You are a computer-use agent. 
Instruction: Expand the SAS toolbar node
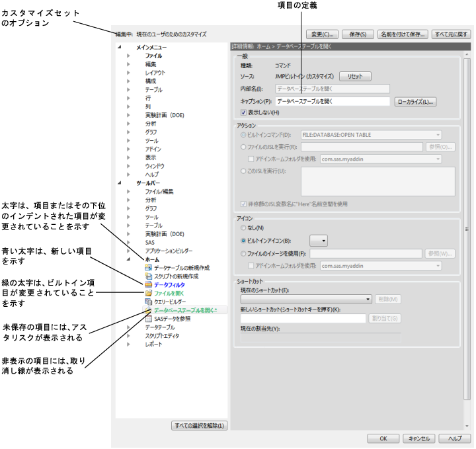128,243
